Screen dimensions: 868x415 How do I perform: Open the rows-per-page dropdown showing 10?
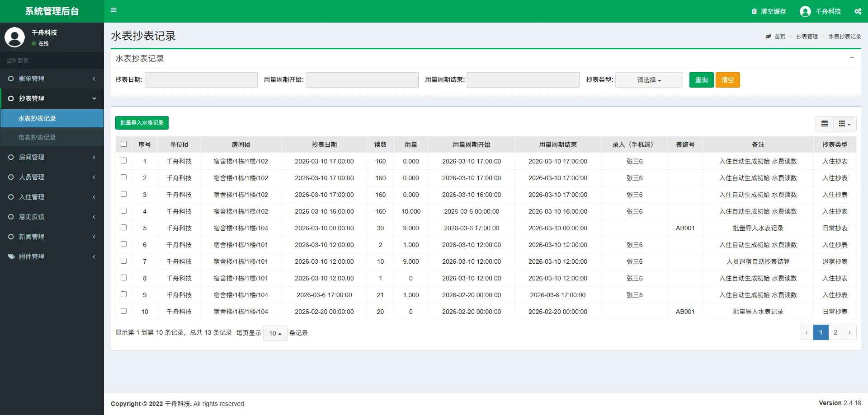(275, 333)
